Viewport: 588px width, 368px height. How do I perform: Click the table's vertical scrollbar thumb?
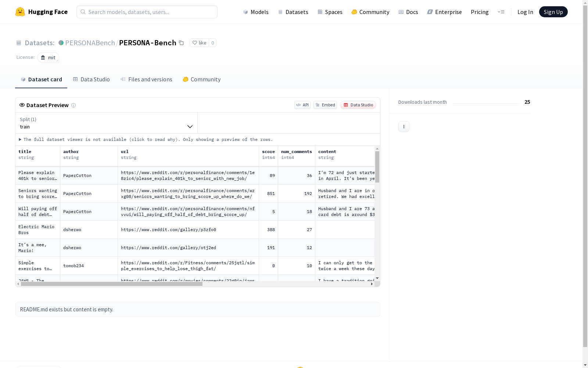click(377, 167)
